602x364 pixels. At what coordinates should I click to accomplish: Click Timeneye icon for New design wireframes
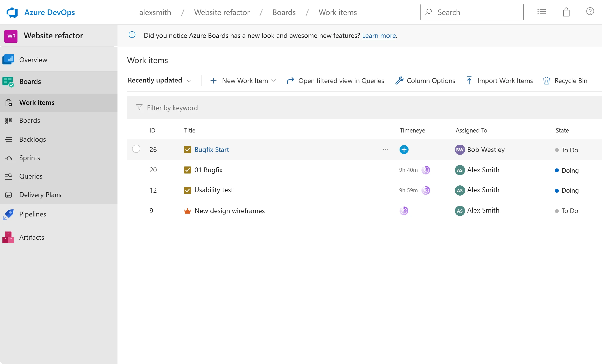pos(404,211)
